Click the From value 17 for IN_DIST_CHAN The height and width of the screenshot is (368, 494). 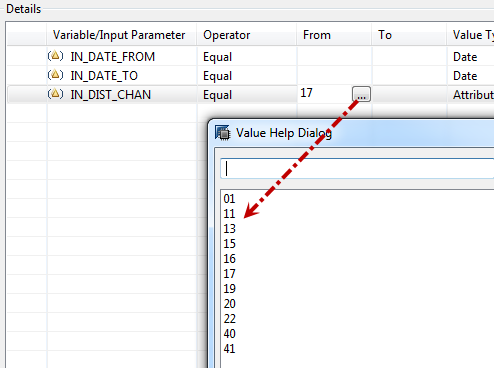pyautogui.click(x=306, y=93)
